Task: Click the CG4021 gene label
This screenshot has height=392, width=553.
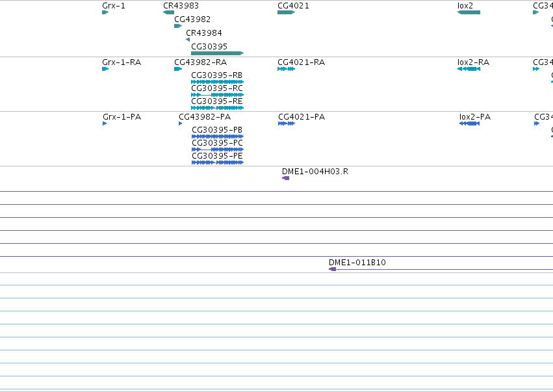Action: tap(294, 6)
